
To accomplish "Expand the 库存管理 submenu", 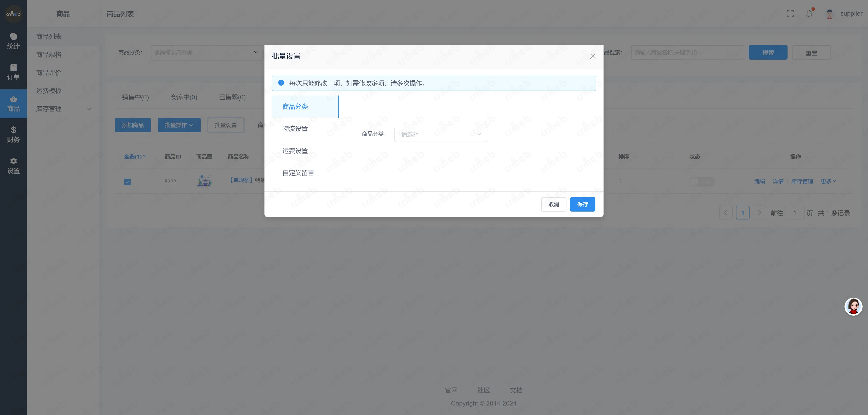I will tap(63, 109).
